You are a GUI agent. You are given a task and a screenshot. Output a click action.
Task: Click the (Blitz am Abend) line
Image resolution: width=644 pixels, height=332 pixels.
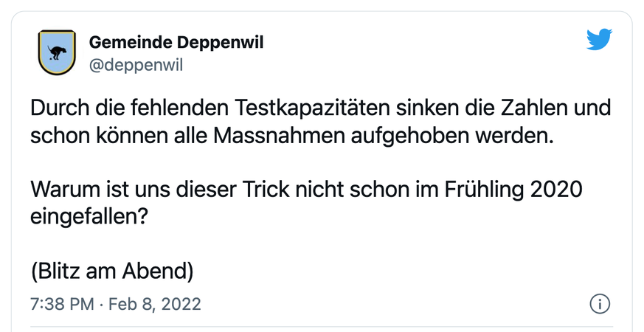[113, 271]
